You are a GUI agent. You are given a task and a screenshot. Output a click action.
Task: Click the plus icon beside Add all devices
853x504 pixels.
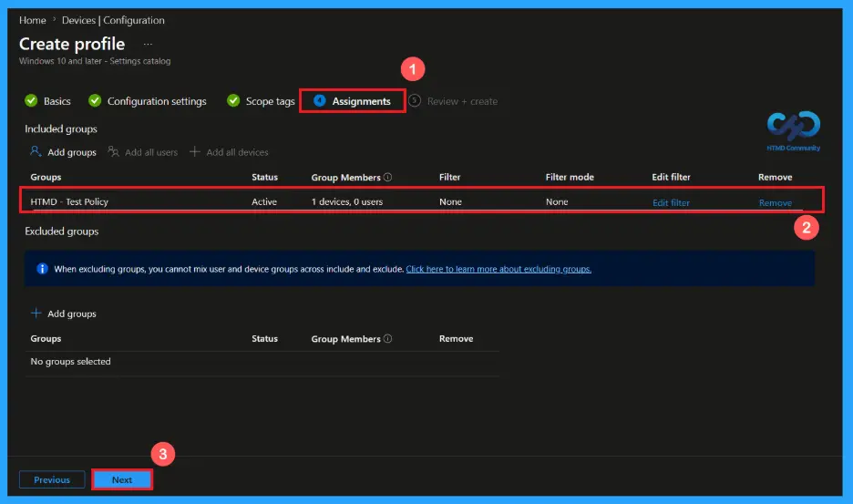[x=194, y=151]
